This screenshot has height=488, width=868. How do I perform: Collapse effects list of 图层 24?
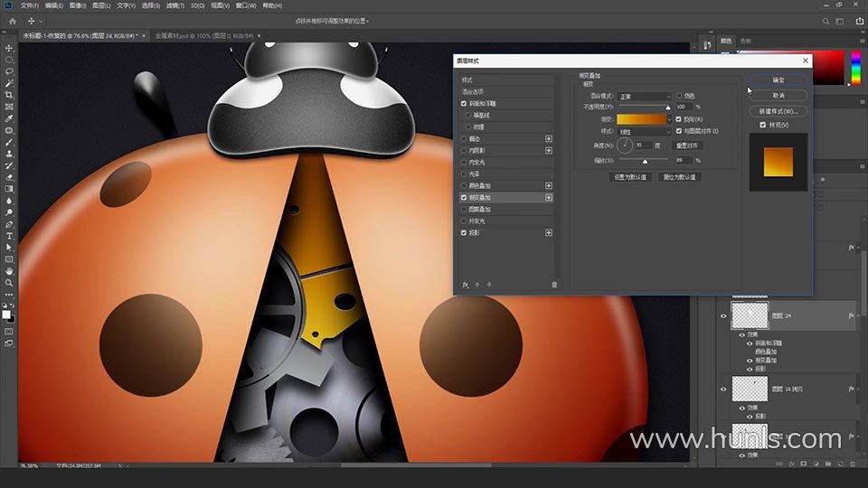(860, 316)
